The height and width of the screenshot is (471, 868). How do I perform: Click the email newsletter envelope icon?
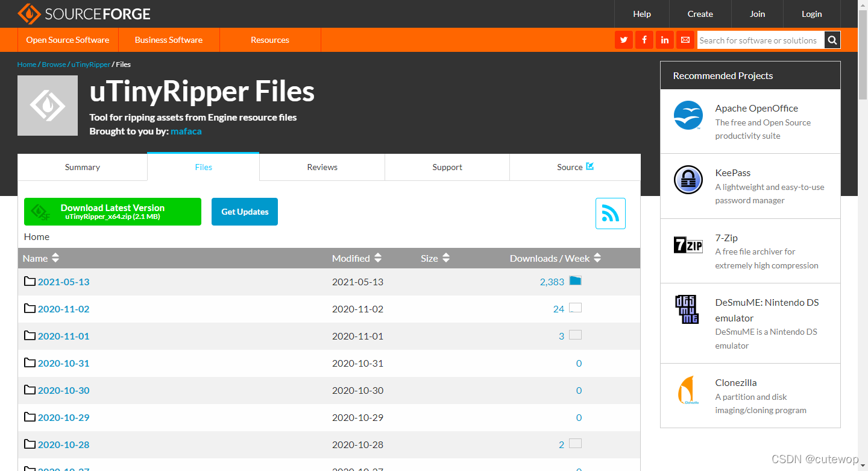point(685,40)
